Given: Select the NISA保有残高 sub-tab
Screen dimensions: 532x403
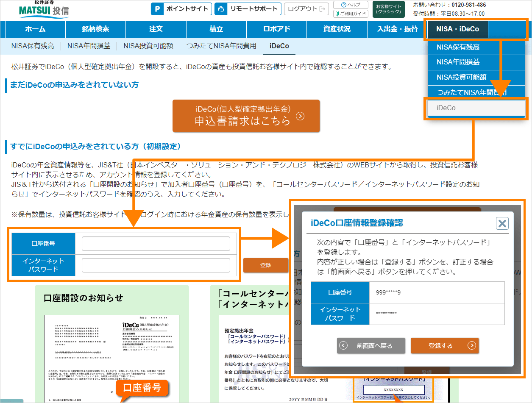Looking at the screenshot, I should 33,46.
